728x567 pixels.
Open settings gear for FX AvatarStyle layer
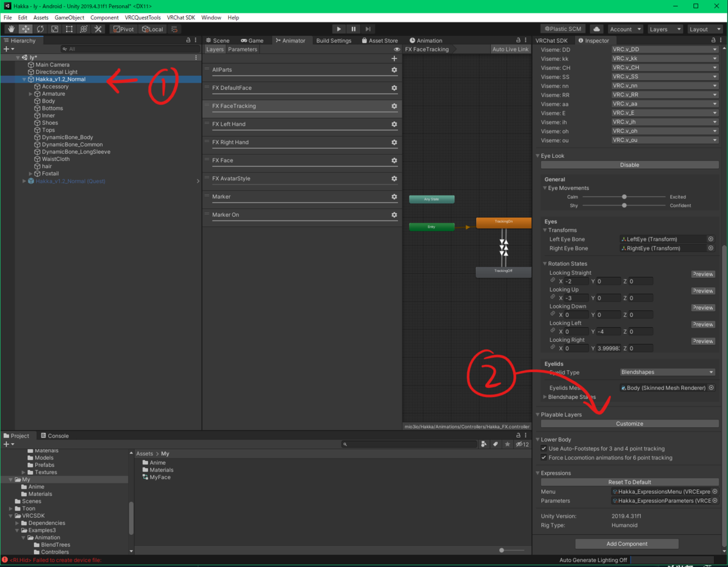click(x=394, y=178)
